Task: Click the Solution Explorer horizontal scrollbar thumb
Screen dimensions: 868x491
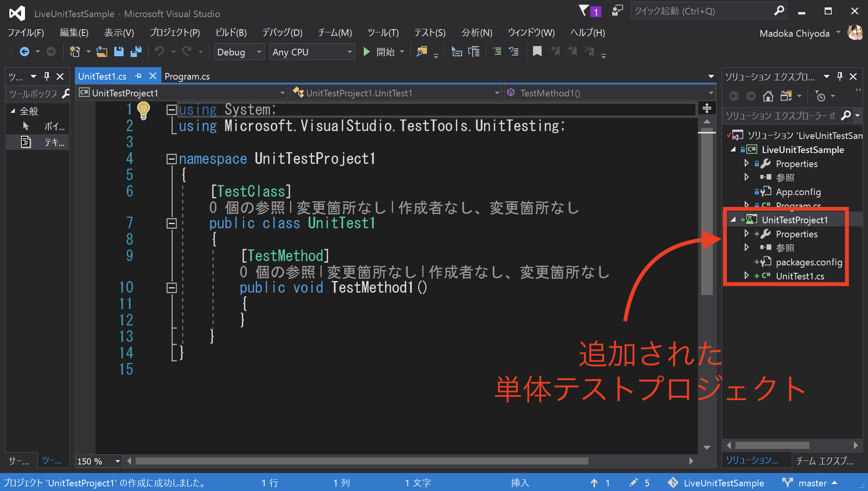Action: (x=772, y=445)
